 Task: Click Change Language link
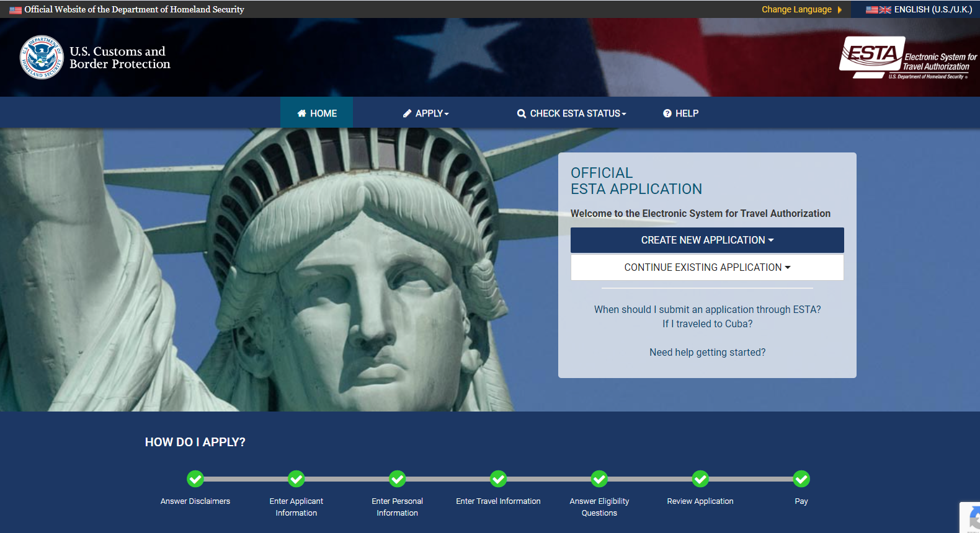pyautogui.click(x=796, y=9)
